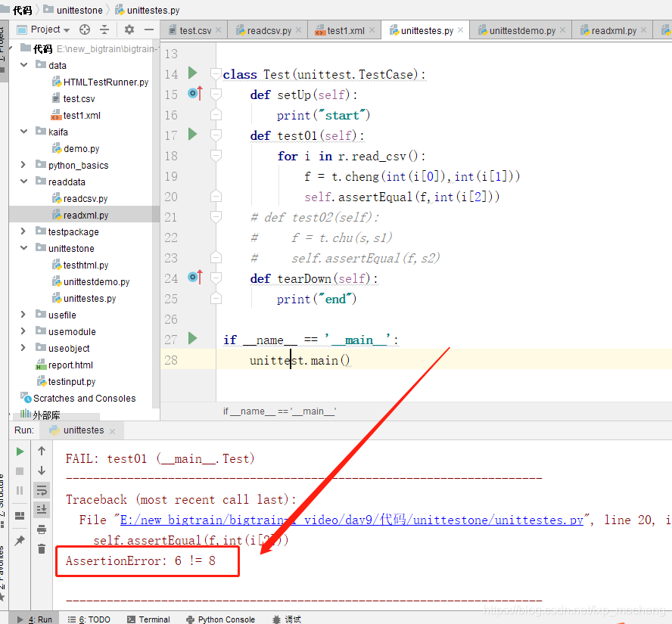Run test01 from the line 17 gutter arrow

pos(193,135)
